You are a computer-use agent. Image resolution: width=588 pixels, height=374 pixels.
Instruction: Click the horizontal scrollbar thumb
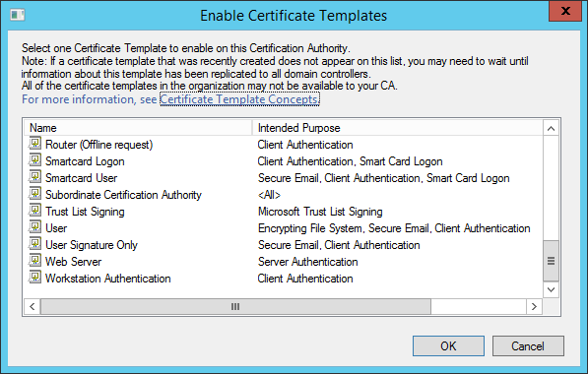click(x=235, y=306)
